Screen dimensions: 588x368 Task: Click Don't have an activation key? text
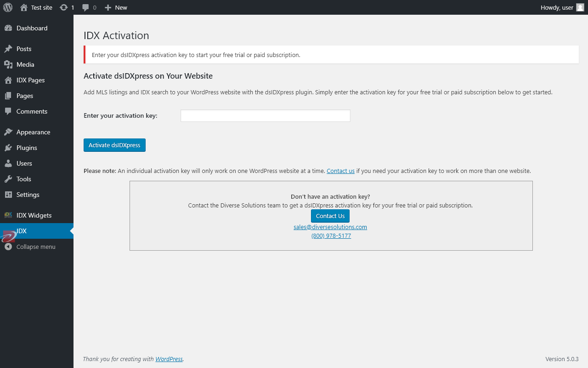coord(330,196)
